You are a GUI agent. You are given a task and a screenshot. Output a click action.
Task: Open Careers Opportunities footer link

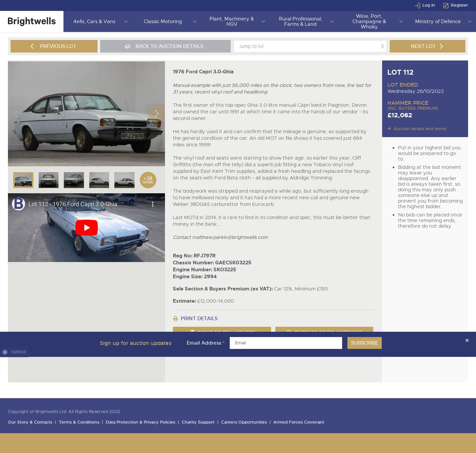click(x=244, y=422)
